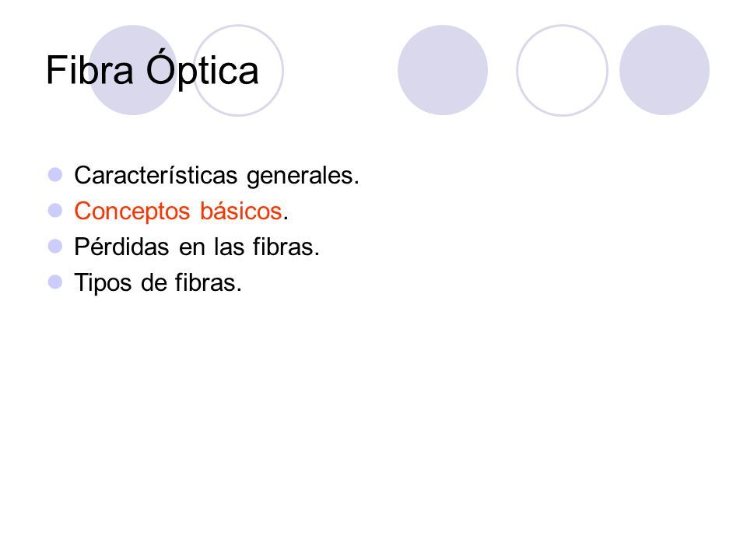Click the bullet beside Tipos de fibras
This screenshot has height=560, width=747.
(x=55, y=282)
